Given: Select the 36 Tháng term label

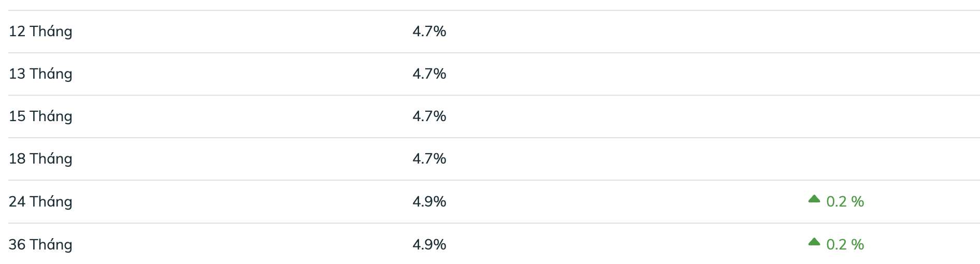Looking at the screenshot, I should [x=40, y=245].
